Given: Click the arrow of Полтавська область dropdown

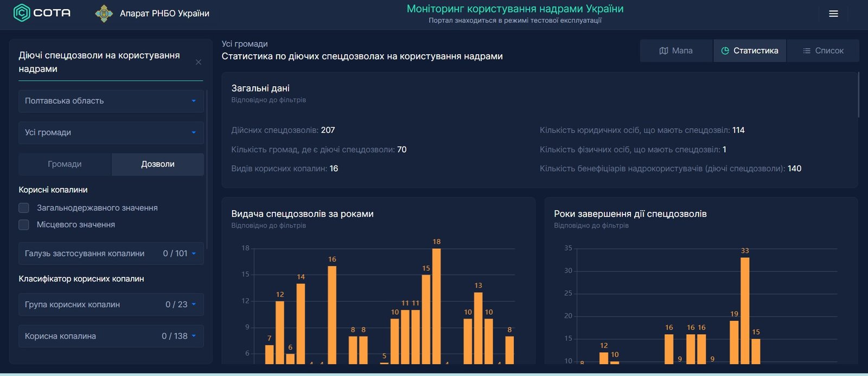Looking at the screenshot, I should (194, 101).
